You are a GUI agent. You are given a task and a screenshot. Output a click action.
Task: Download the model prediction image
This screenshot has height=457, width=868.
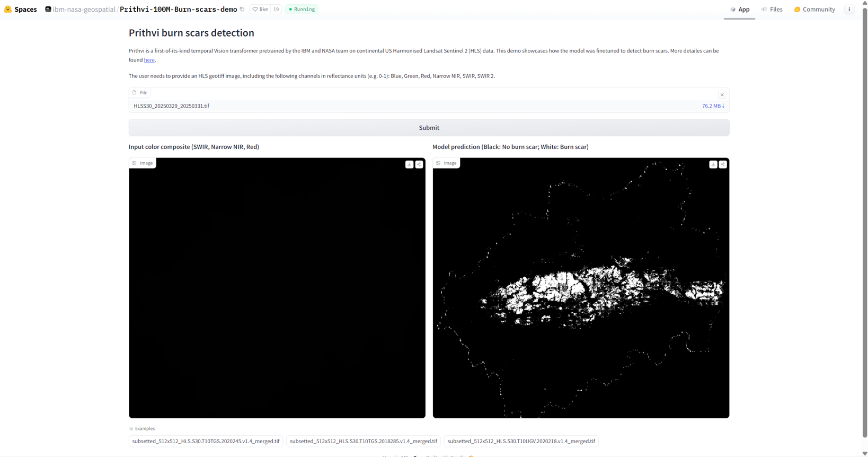(713, 164)
